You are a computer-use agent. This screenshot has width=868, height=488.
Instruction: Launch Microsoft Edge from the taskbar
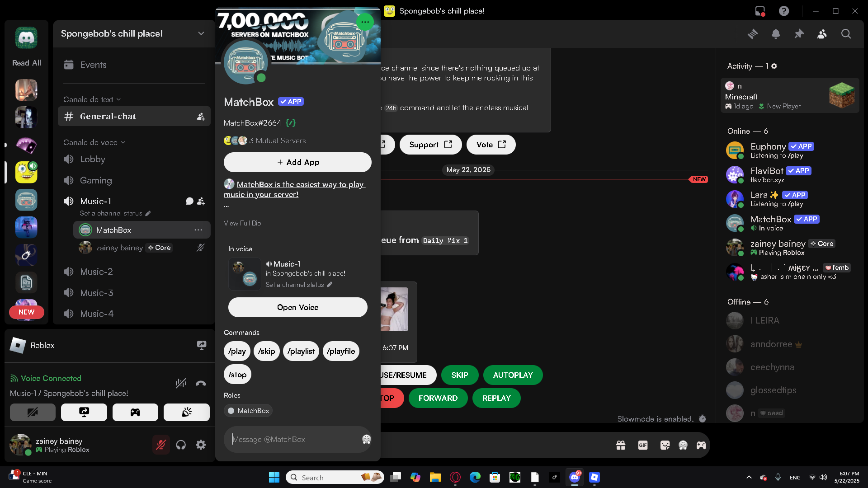(475, 478)
